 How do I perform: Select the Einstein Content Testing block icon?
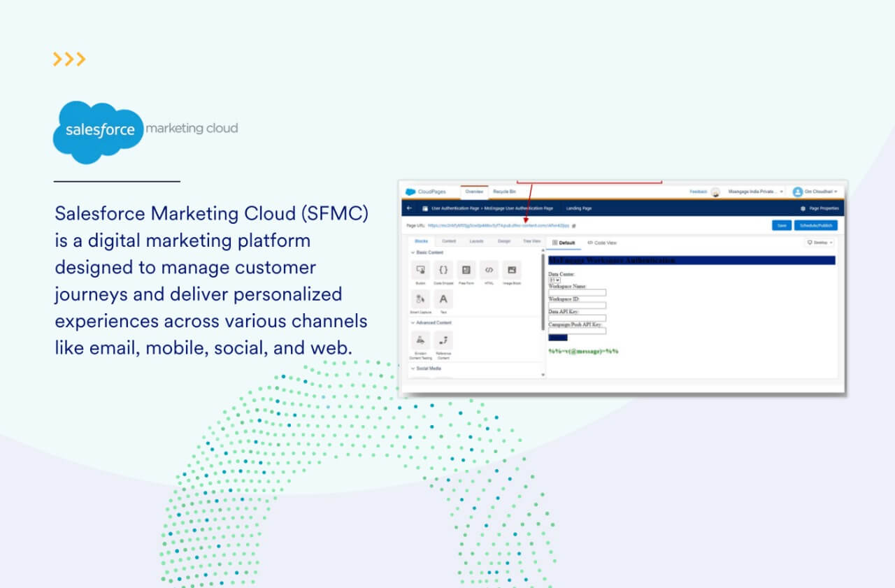[420, 340]
